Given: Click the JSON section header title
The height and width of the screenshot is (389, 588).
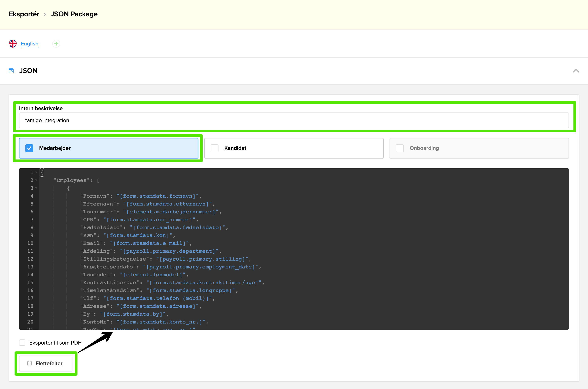Looking at the screenshot, I should click(x=29, y=71).
